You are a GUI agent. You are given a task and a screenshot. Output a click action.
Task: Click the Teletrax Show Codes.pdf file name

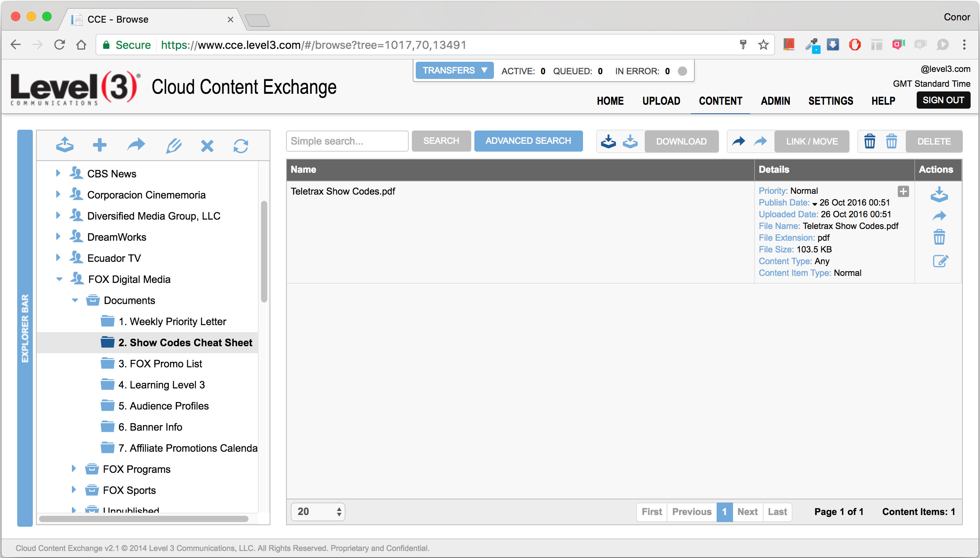[343, 191]
